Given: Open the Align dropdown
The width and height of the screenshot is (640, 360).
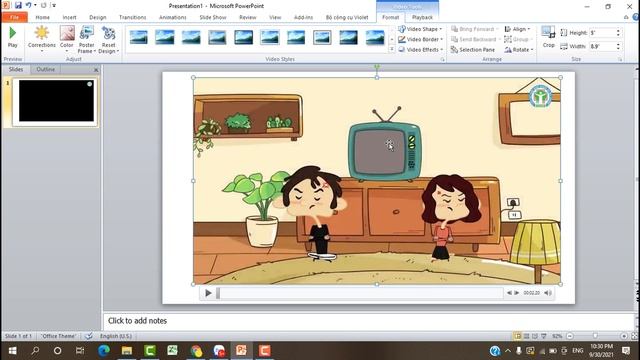Looking at the screenshot, I should (517, 29).
